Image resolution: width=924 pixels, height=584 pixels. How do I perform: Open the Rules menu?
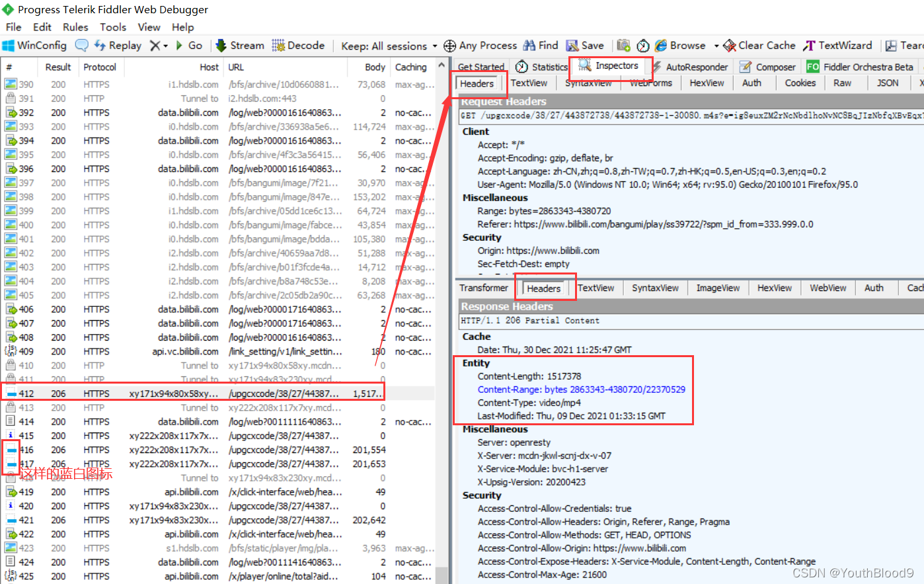75,27
